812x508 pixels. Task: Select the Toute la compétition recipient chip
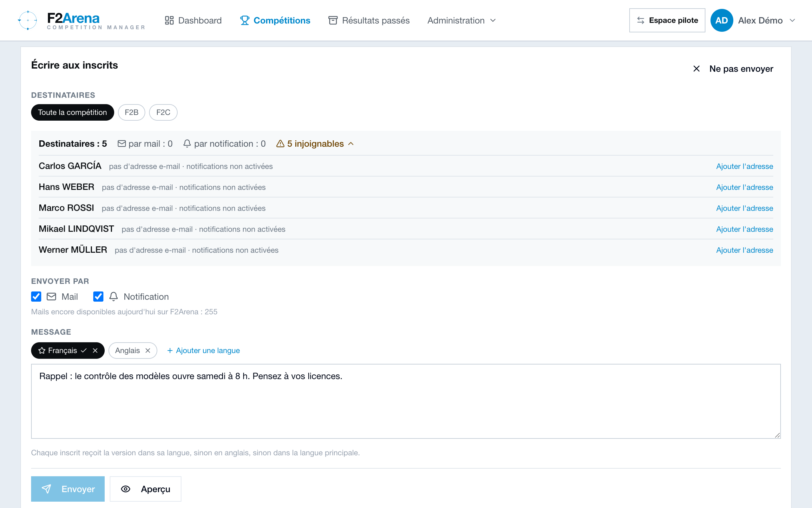72,112
